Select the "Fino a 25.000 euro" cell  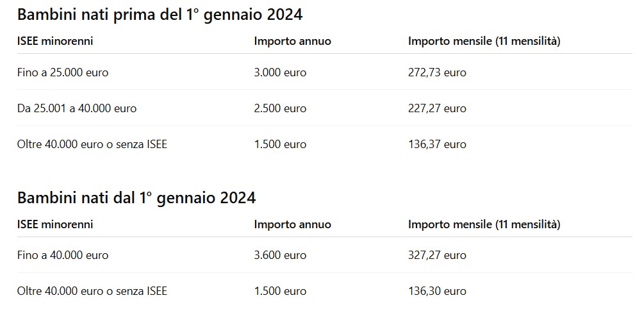[63, 72]
